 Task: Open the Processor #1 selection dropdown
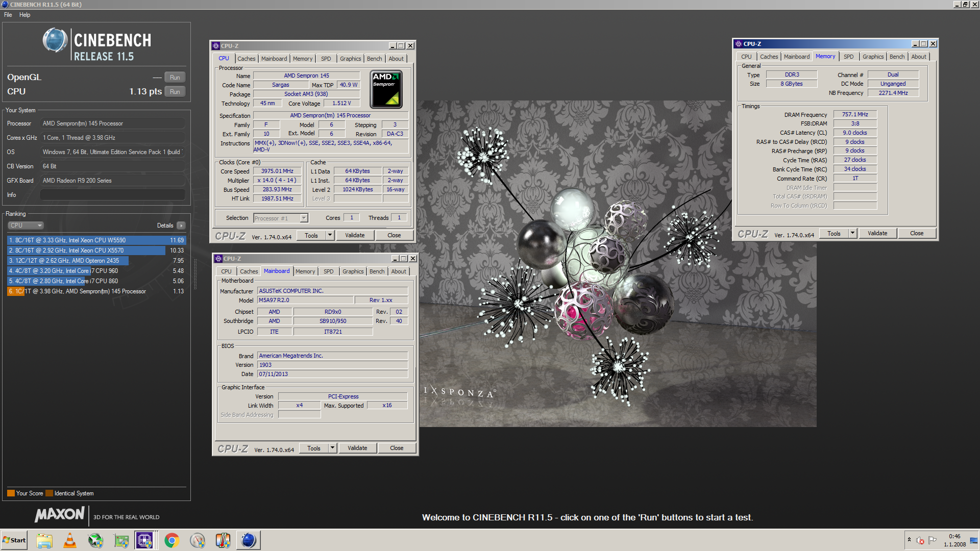[x=281, y=218]
